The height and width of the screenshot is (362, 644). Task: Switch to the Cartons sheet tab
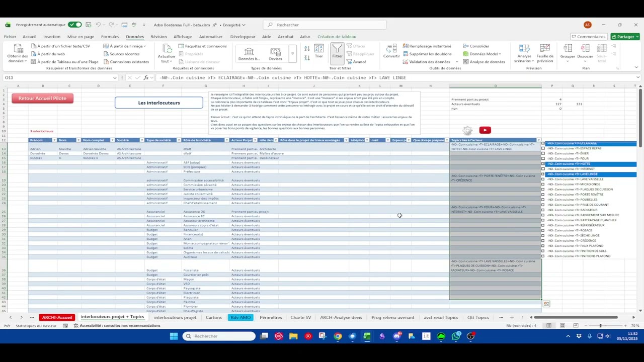click(x=214, y=317)
